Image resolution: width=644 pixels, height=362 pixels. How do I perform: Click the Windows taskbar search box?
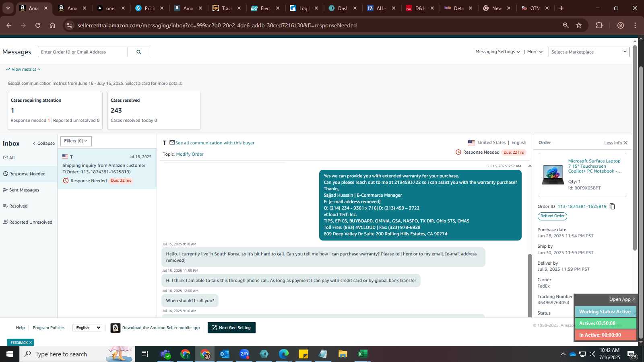pyautogui.click(x=77, y=354)
